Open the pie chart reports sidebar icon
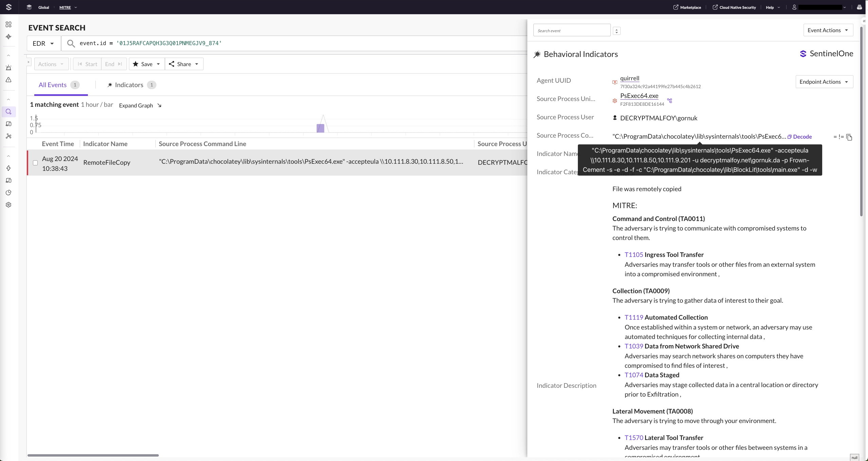Viewport: 868px width, 461px height. [x=8, y=193]
